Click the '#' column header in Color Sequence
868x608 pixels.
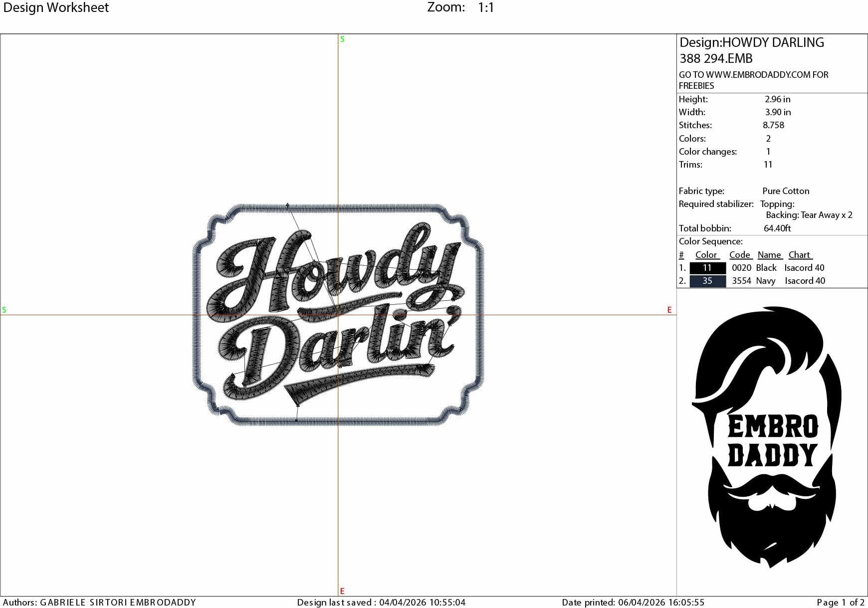(681, 255)
